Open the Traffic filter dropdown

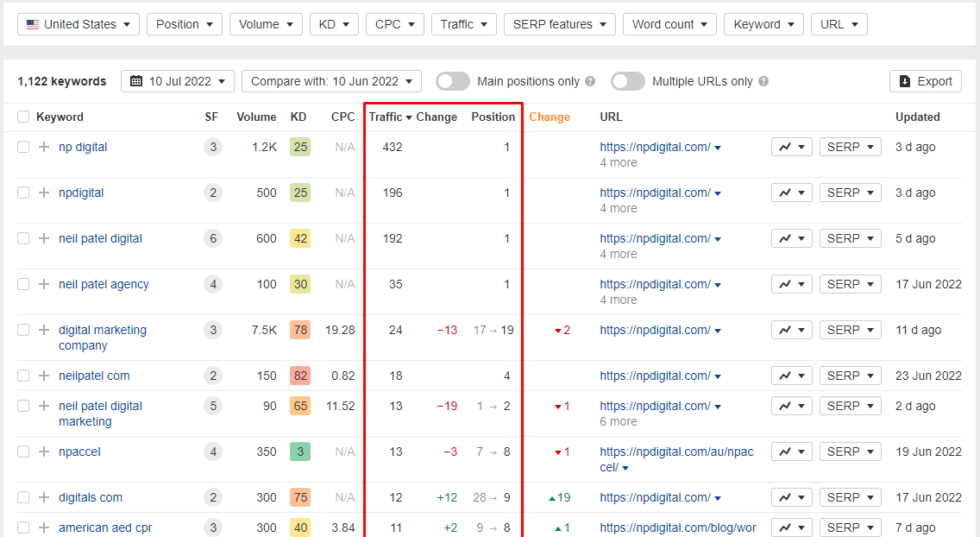point(464,24)
